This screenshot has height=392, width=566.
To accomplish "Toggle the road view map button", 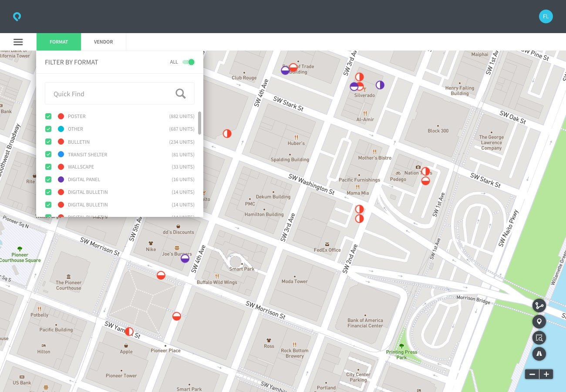I will click(x=539, y=354).
